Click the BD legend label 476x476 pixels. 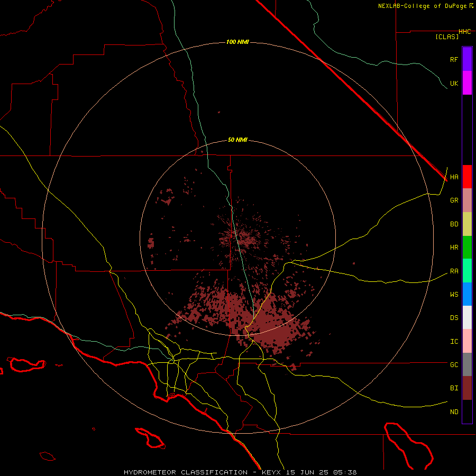(454, 224)
